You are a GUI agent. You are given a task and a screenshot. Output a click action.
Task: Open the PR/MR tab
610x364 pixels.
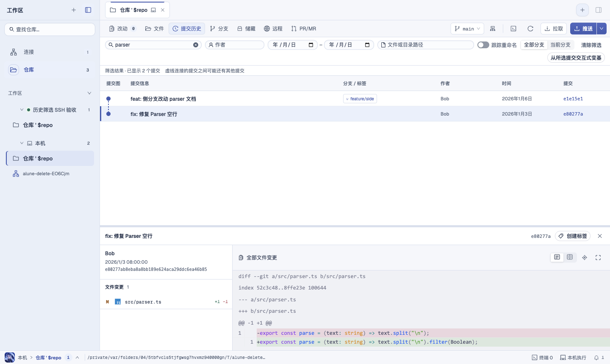(304, 29)
